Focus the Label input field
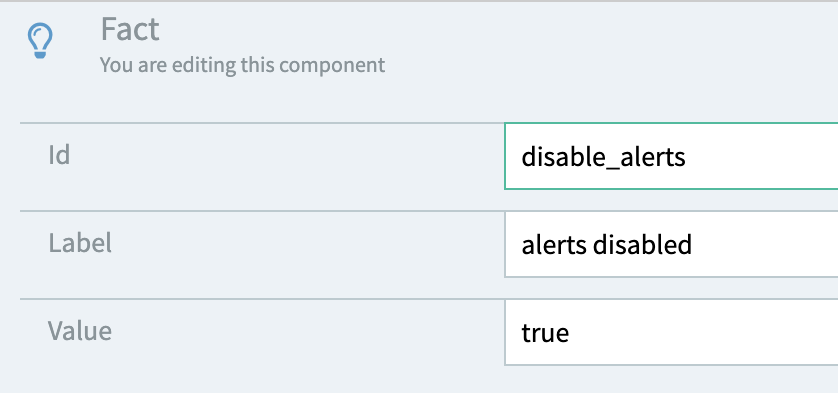 pyautogui.click(x=671, y=244)
